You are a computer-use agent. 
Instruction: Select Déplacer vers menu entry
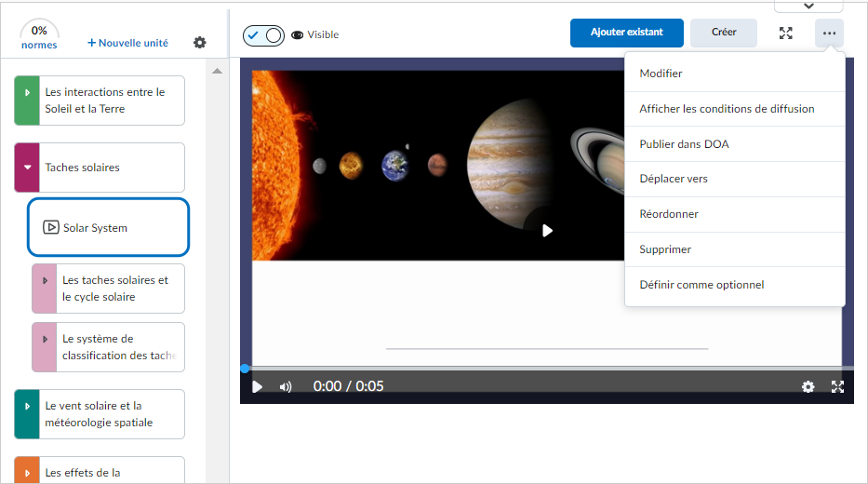(735, 179)
